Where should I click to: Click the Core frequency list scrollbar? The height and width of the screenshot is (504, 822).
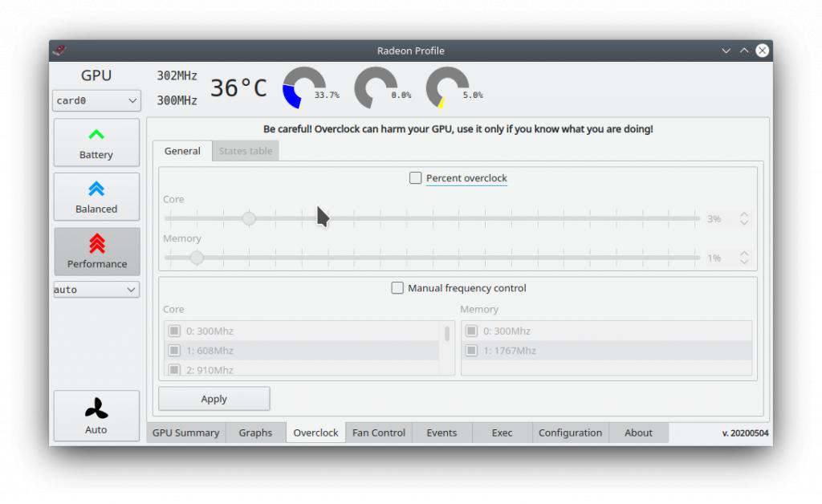(x=447, y=334)
